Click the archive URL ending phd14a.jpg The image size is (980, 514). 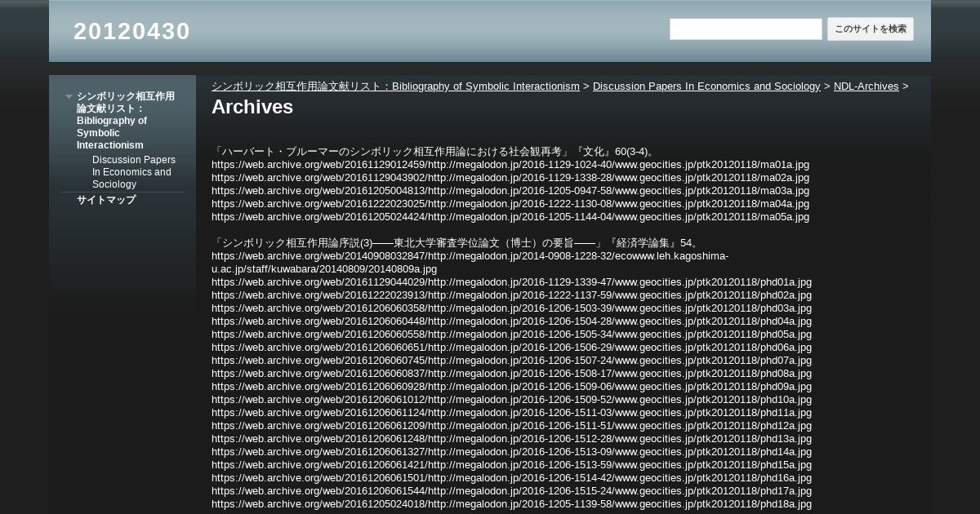click(511, 452)
